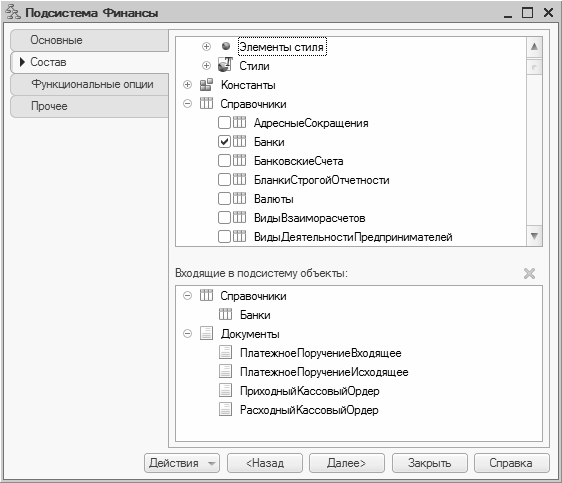
Task: Click the Константы icon
Action: click(206, 85)
